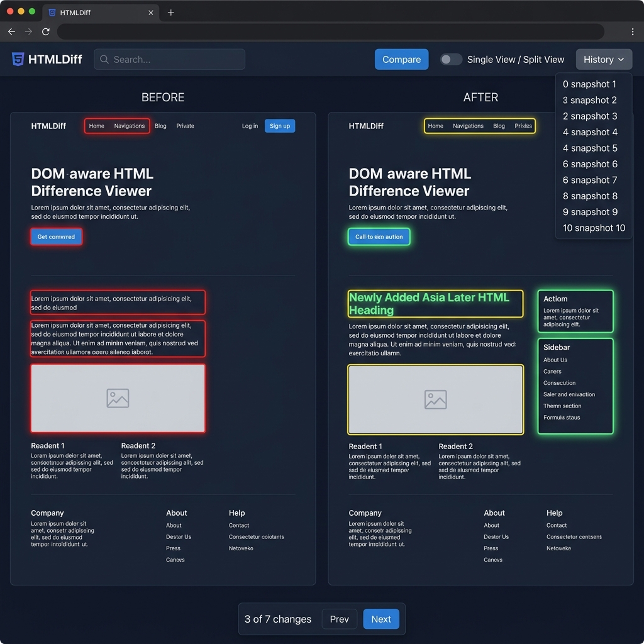Click the AFTER panel title
The width and height of the screenshot is (644, 644).
click(x=480, y=97)
